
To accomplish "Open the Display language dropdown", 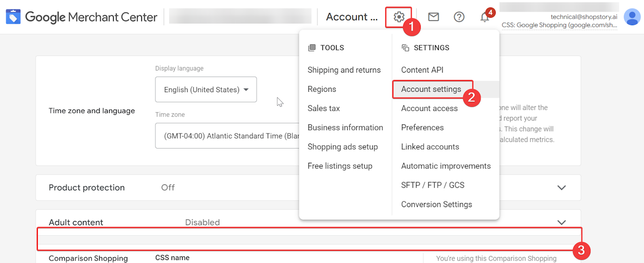I will (x=206, y=90).
